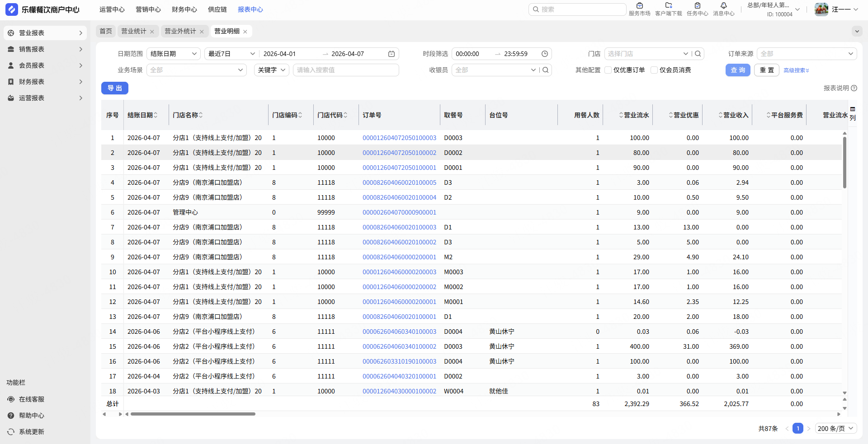Image resolution: width=868 pixels, height=444 pixels.
Task: Open the 订单来源 dropdown
Action: pyautogui.click(x=807, y=54)
